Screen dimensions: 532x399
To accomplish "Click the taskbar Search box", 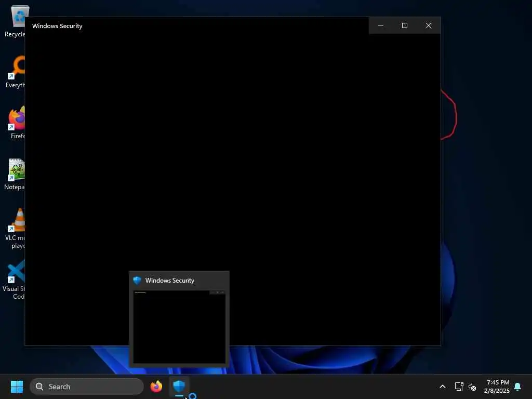I will pyautogui.click(x=87, y=387).
